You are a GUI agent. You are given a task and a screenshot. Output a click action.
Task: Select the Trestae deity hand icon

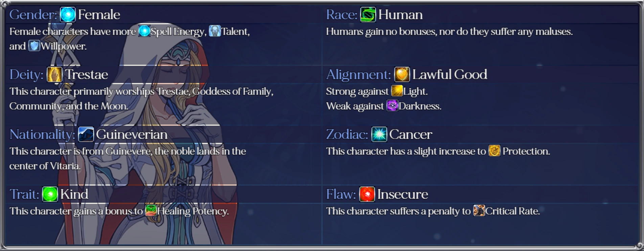(54, 74)
